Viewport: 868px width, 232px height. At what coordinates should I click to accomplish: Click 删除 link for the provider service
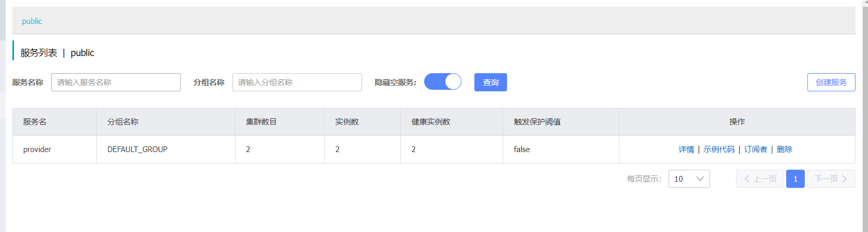(785, 149)
